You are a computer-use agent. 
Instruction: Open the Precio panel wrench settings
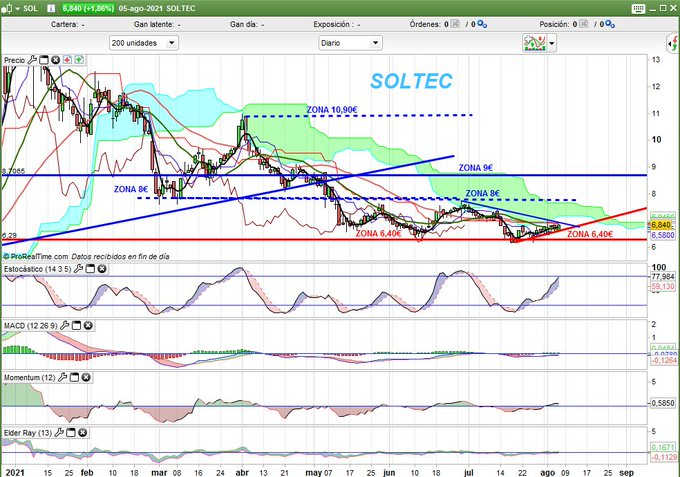point(32,60)
